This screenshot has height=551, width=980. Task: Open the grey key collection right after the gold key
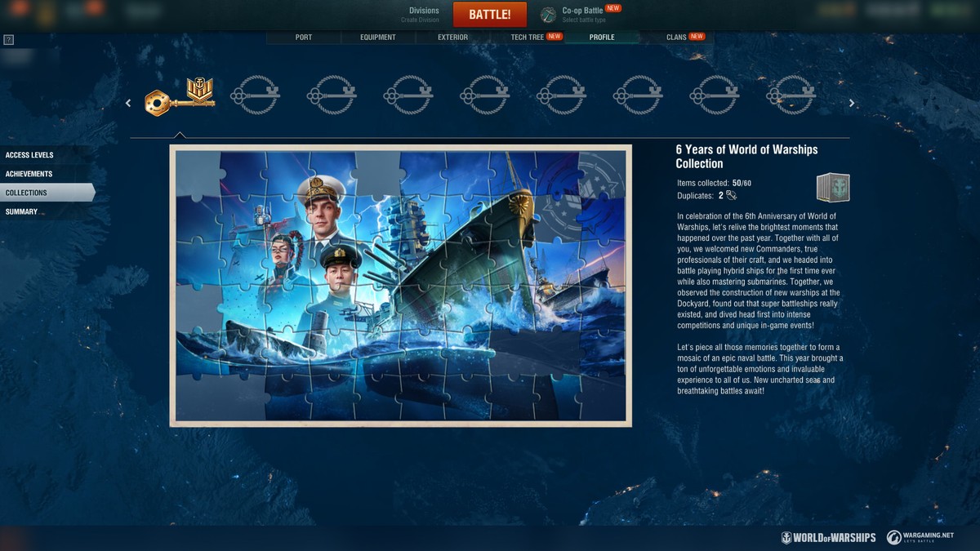click(255, 96)
